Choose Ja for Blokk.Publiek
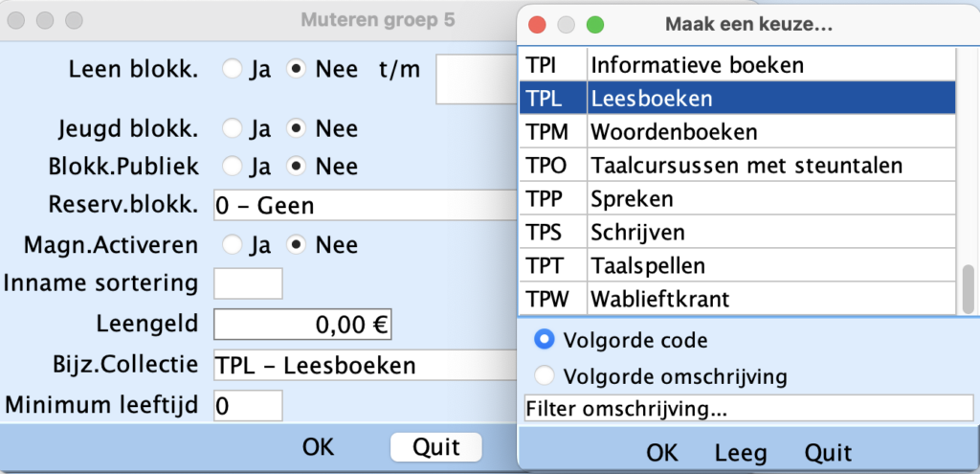Screen dimensions: 980x474 [x=233, y=167]
